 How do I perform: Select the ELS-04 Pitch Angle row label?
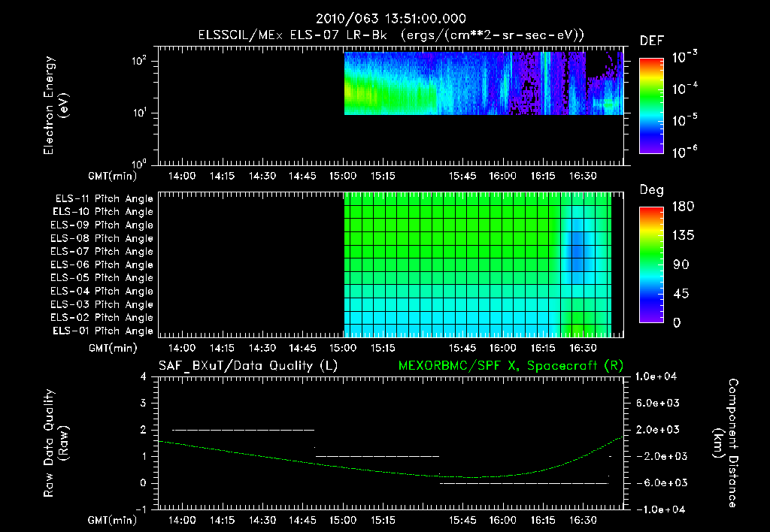click(x=102, y=291)
